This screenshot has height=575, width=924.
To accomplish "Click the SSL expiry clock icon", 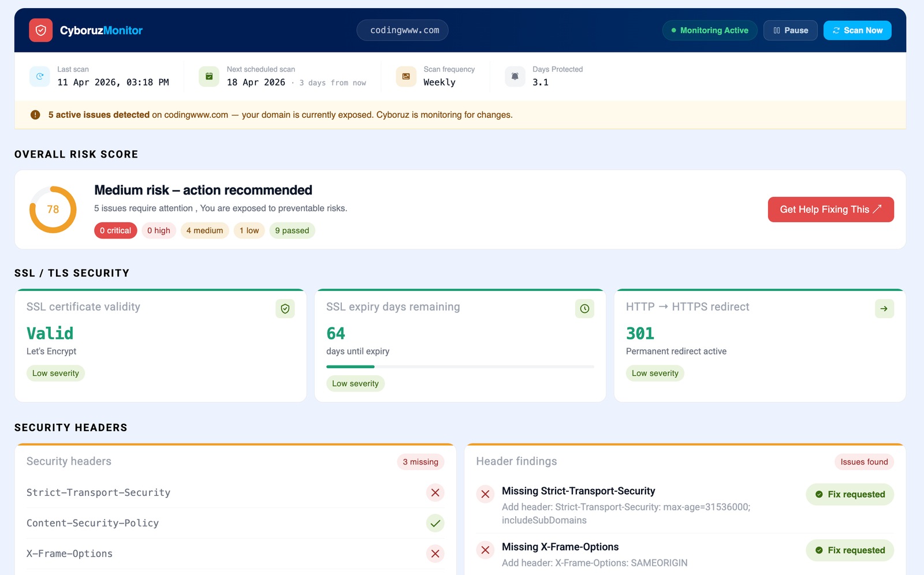I will tap(584, 309).
